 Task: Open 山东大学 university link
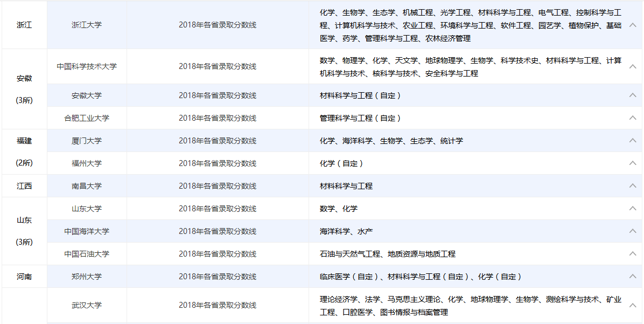[87, 209]
